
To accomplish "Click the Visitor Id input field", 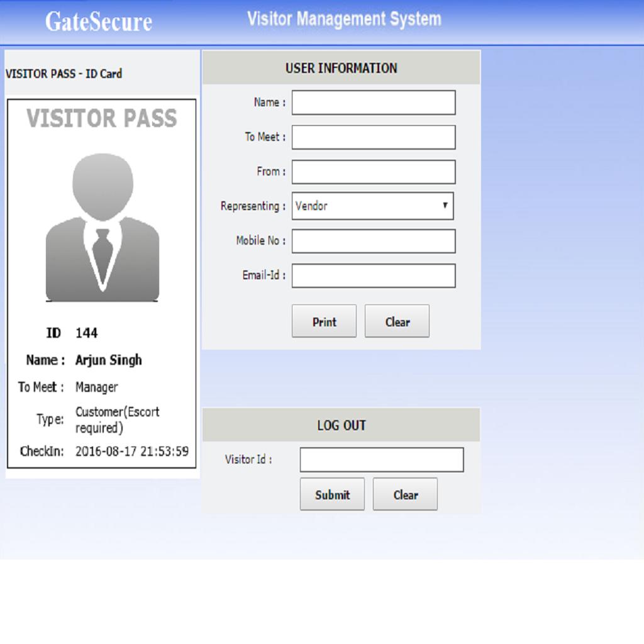I will click(x=381, y=460).
